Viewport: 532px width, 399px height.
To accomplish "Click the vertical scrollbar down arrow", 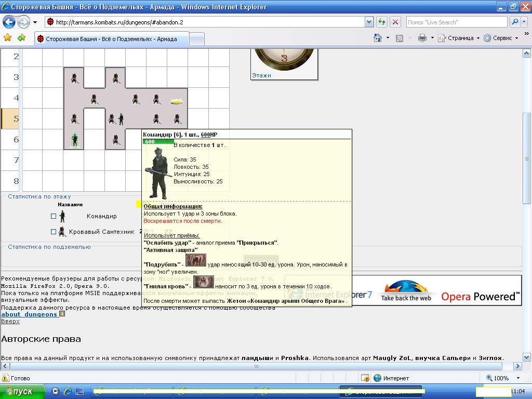I will [527, 357].
